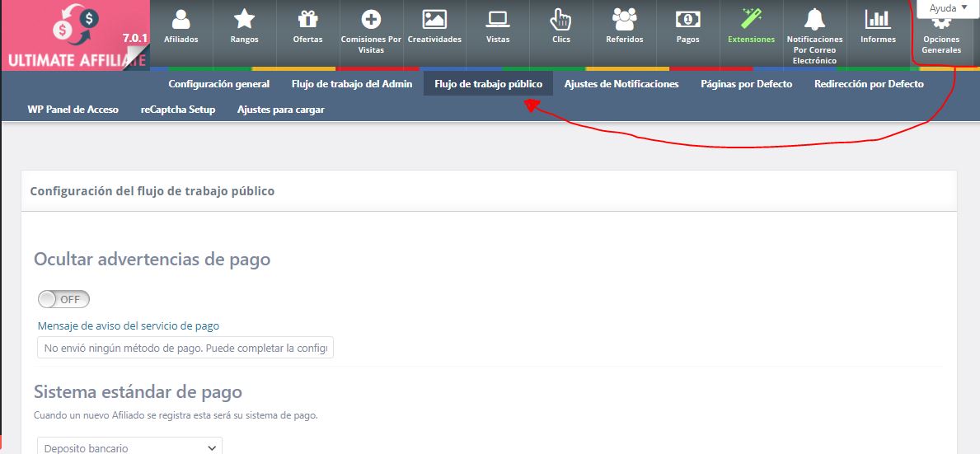Click the payment service warning message field
This screenshot has width=980, height=454.
tap(185, 349)
